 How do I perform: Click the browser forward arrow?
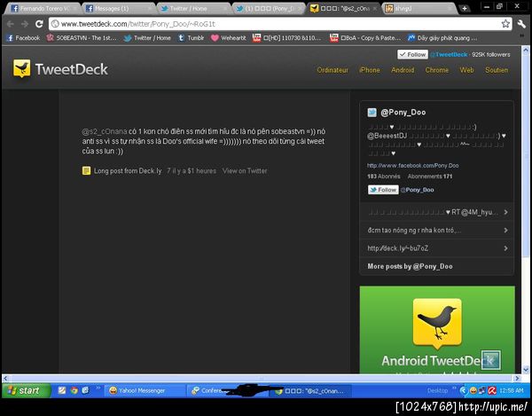point(25,24)
